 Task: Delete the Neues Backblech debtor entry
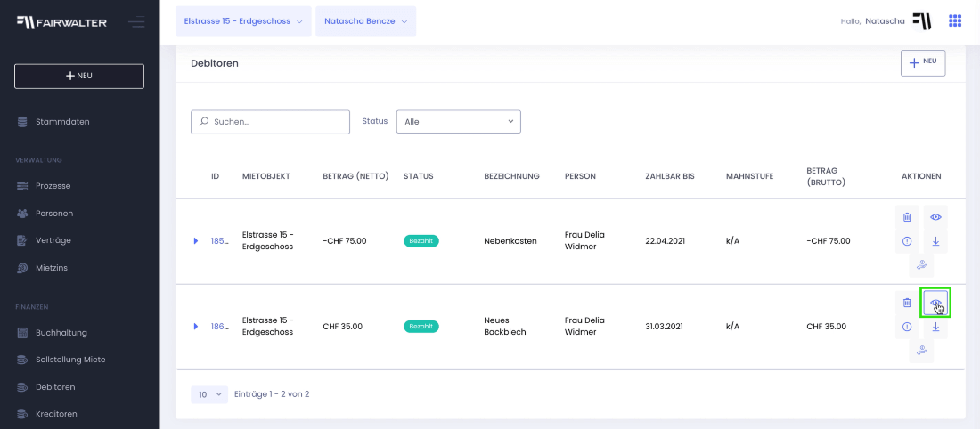pyautogui.click(x=907, y=303)
